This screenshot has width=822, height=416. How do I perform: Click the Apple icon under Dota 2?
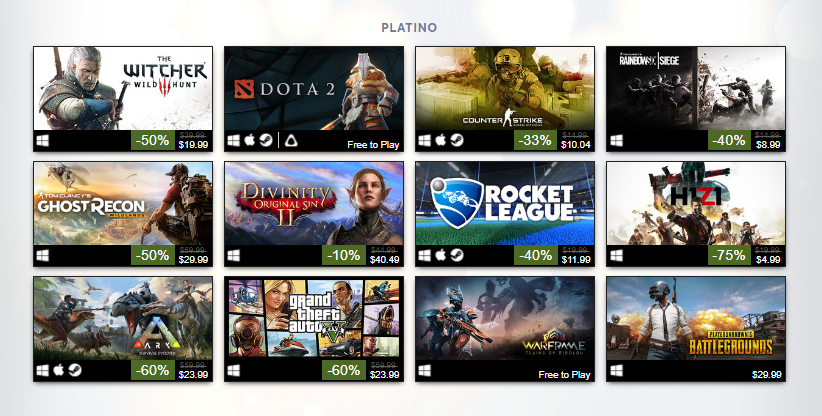[250, 140]
